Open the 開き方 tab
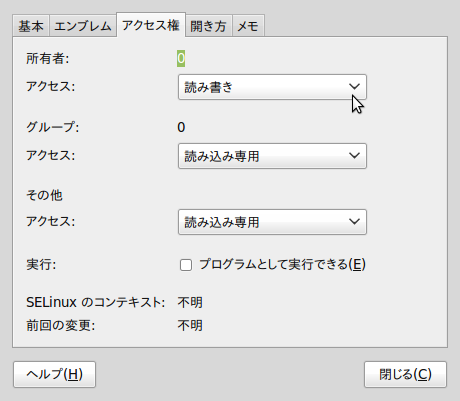 point(209,26)
